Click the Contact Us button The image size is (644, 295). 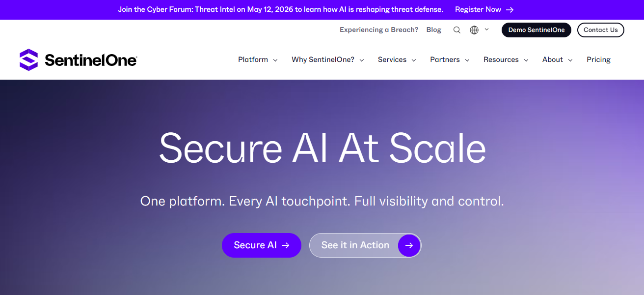pos(600,30)
